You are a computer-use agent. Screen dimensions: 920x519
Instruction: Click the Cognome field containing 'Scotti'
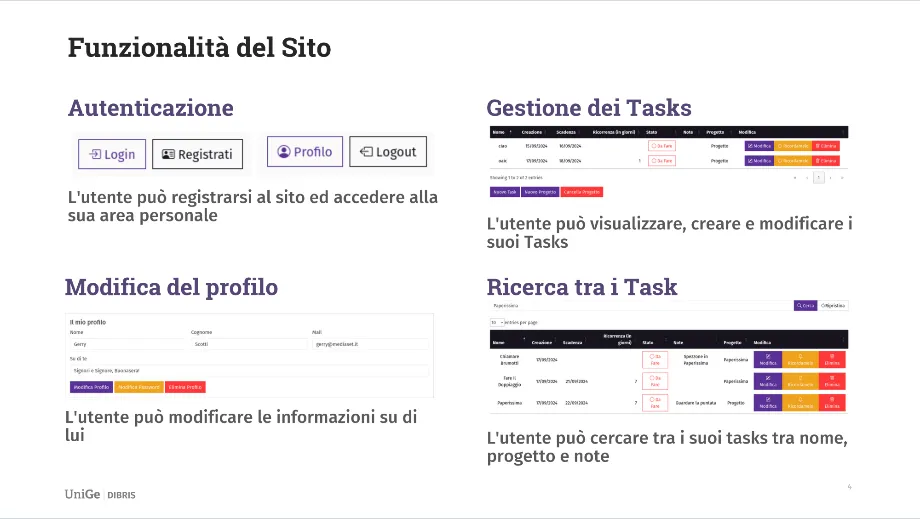tap(249, 344)
